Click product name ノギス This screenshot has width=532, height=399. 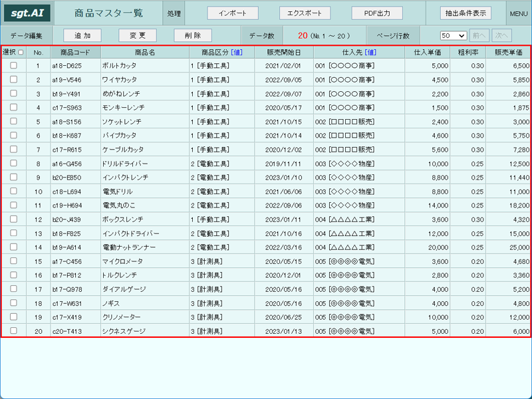(x=111, y=303)
